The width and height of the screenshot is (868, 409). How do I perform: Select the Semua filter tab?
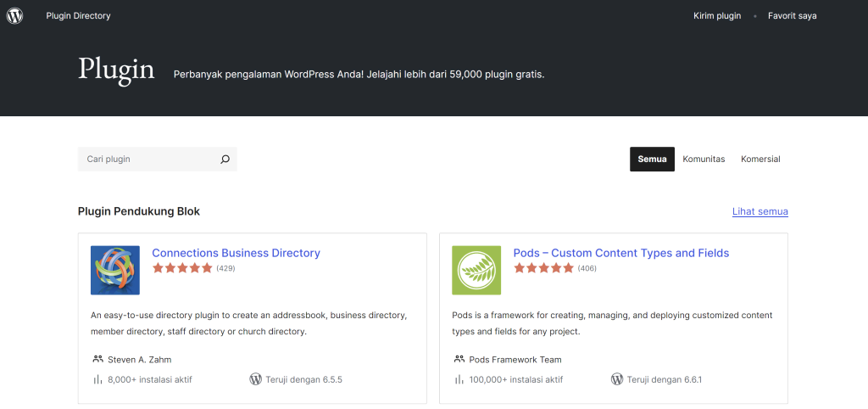click(x=652, y=160)
